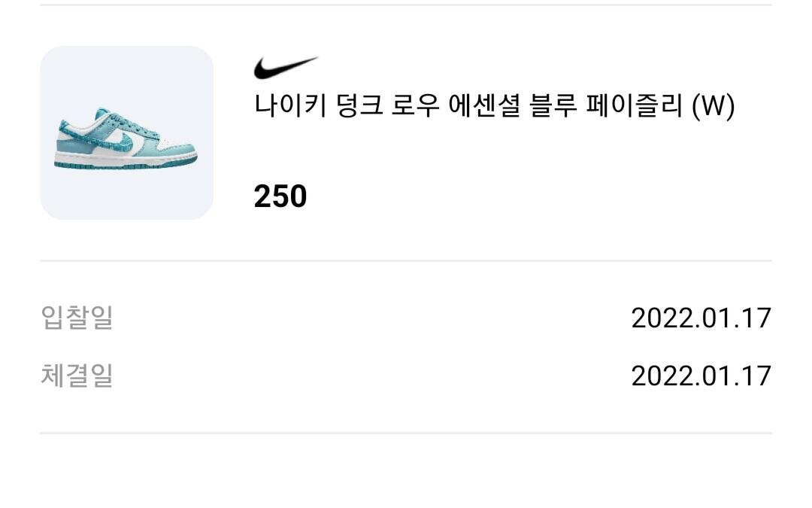Click the 체결일 date 2022.01.17

tap(701, 375)
